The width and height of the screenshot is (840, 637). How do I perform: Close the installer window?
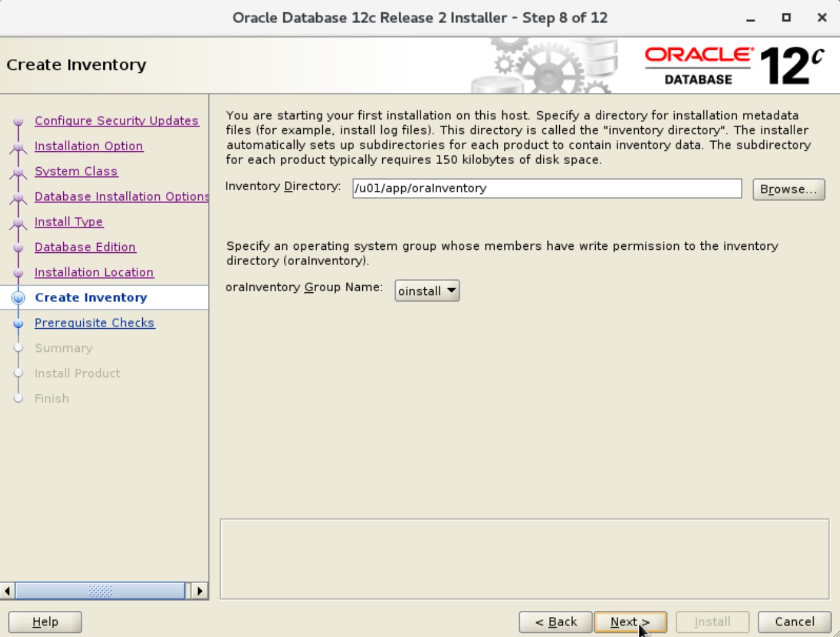click(x=822, y=18)
